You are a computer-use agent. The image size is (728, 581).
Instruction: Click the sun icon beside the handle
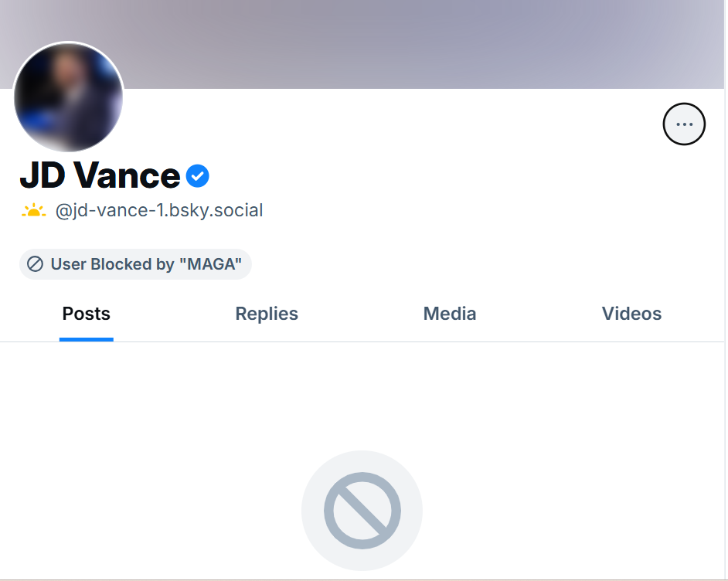tap(33, 210)
